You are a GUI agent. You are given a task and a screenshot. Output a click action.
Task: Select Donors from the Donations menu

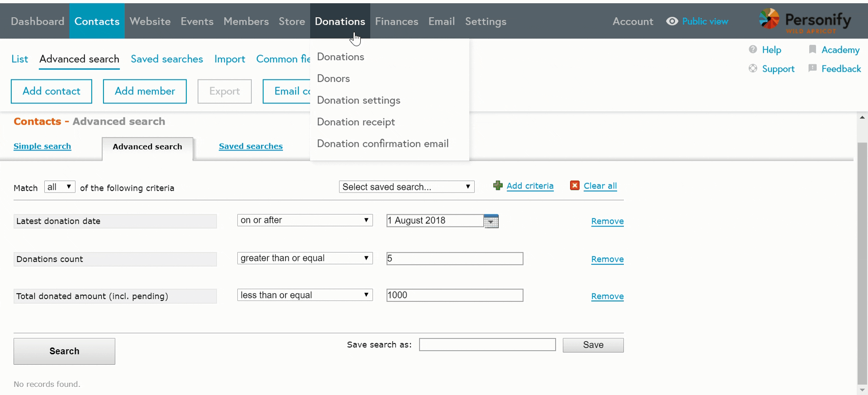point(333,79)
